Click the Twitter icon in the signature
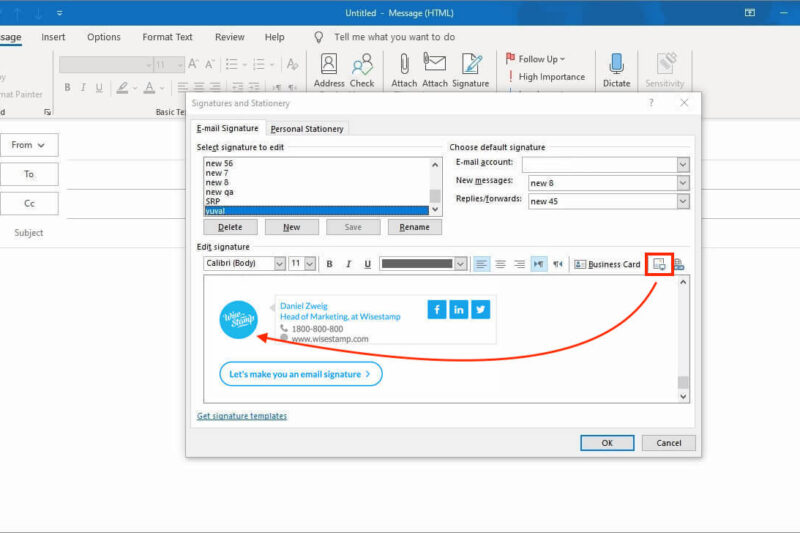 pyautogui.click(x=481, y=309)
